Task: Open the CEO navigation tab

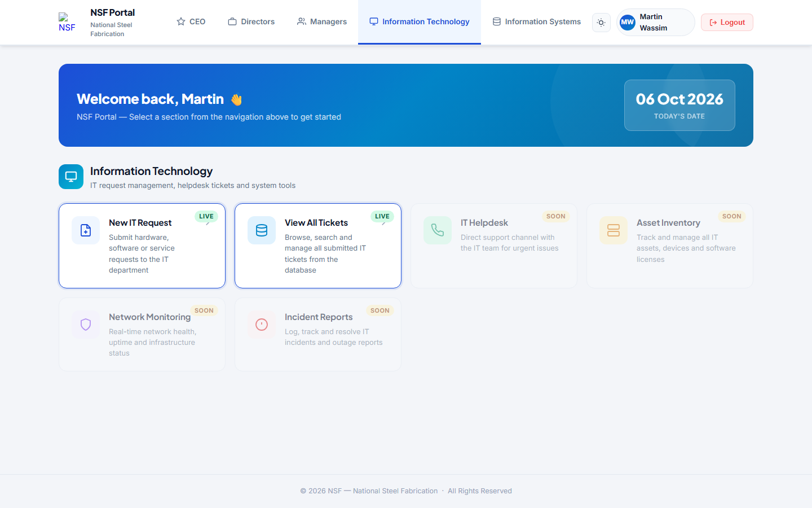Action: click(191, 22)
